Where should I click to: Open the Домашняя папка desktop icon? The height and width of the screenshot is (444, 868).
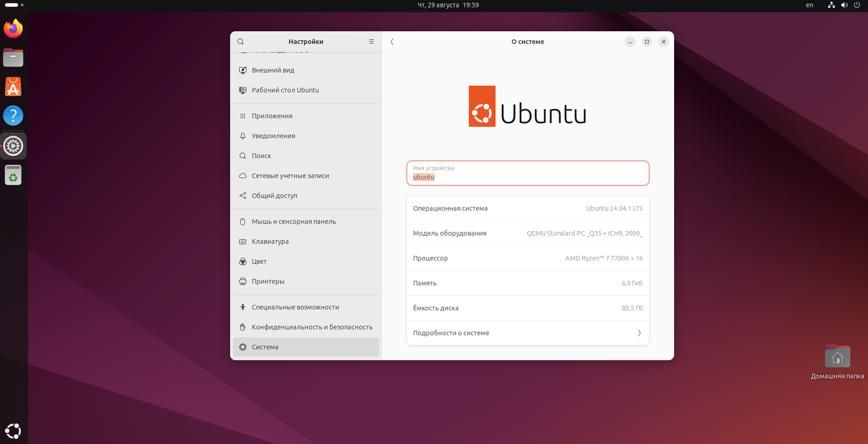(x=837, y=362)
